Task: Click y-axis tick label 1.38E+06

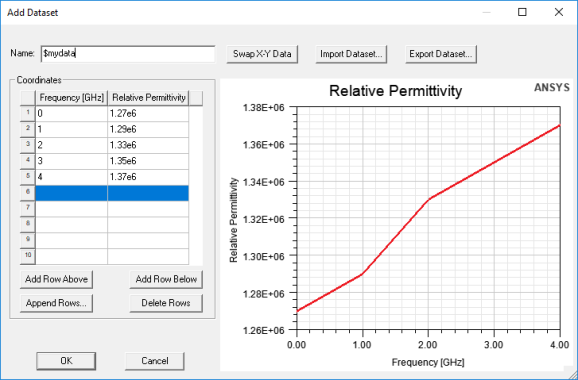Action: coord(264,107)
